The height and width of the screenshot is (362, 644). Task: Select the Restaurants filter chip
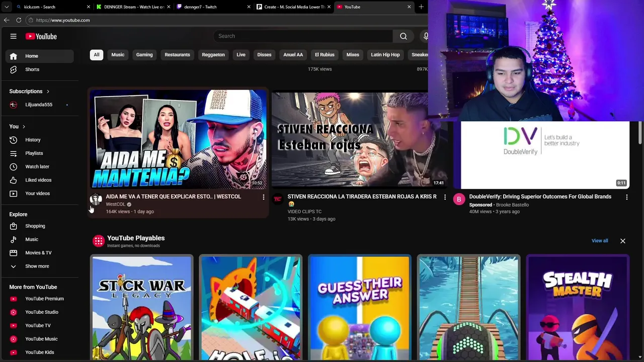coord(177,55)
